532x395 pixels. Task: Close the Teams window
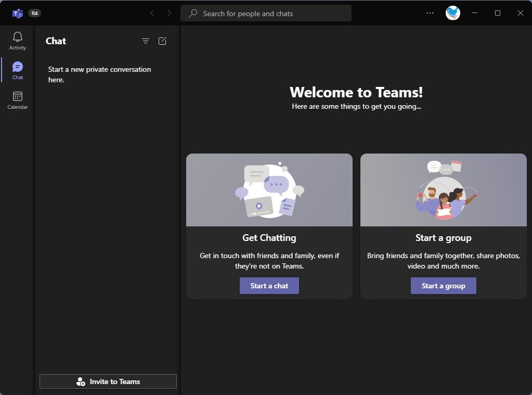(520, 13)
